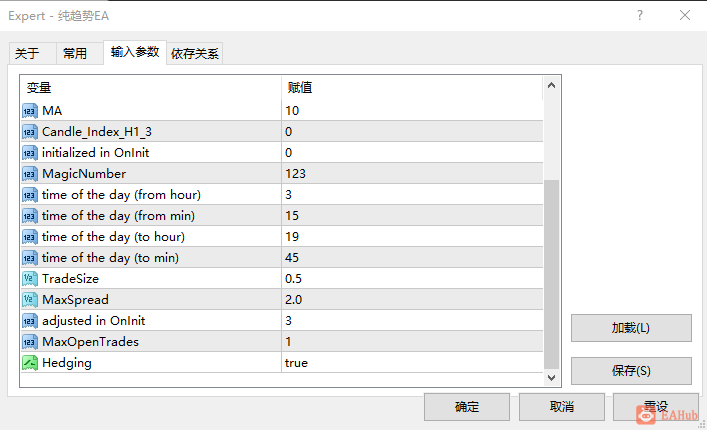Click the 加载(L) button
707x430 pixels.
click(x=631, y=328)
